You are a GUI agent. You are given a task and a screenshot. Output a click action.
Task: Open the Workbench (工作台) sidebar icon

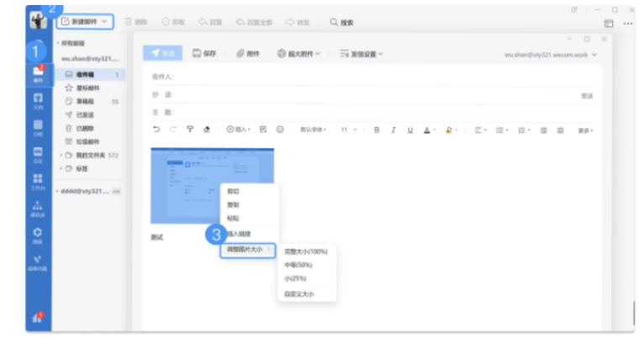click(x=38, y=181)
